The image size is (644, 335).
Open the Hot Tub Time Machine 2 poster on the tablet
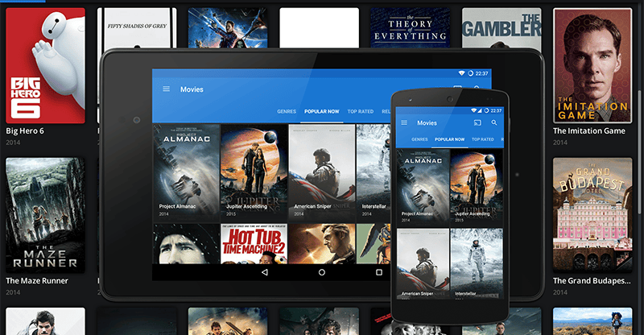tap(254, 244)
